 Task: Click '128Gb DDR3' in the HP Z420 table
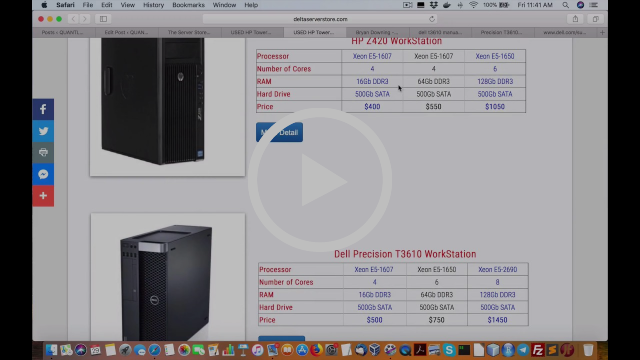(495, 81)
